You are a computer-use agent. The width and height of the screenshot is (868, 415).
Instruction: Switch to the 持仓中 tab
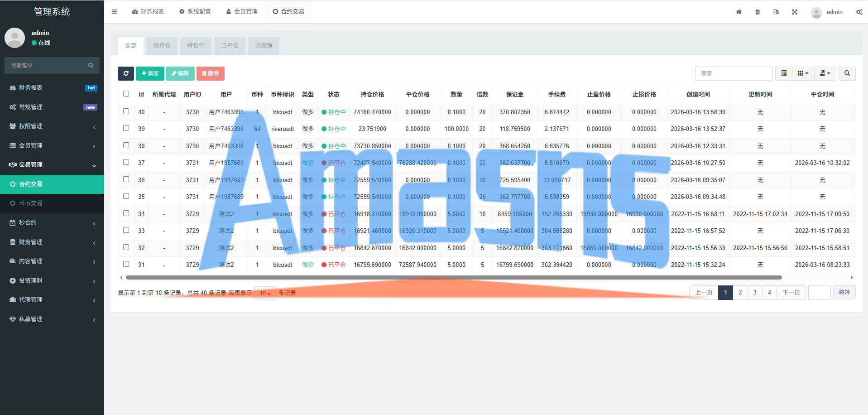[196, 46]
